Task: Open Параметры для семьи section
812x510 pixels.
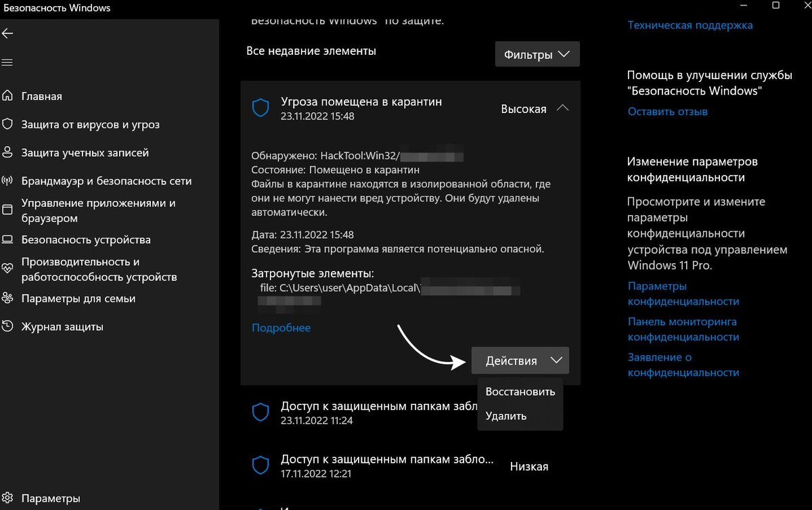Action: pos(78,298)
